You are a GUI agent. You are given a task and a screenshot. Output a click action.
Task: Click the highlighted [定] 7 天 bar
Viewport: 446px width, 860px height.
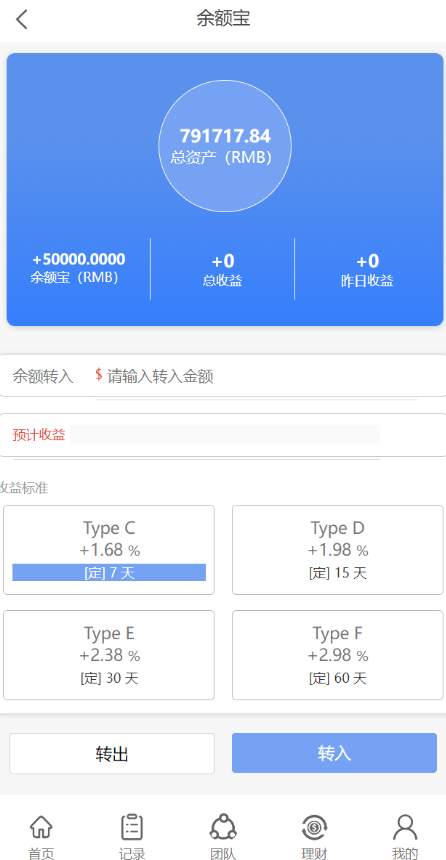click(109, 573)
